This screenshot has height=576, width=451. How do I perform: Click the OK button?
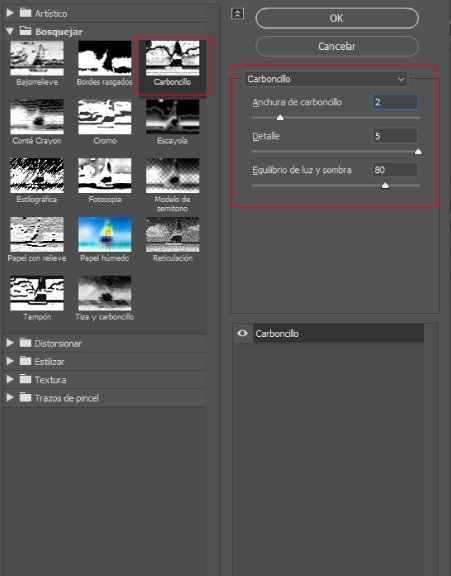pos(337,18)
